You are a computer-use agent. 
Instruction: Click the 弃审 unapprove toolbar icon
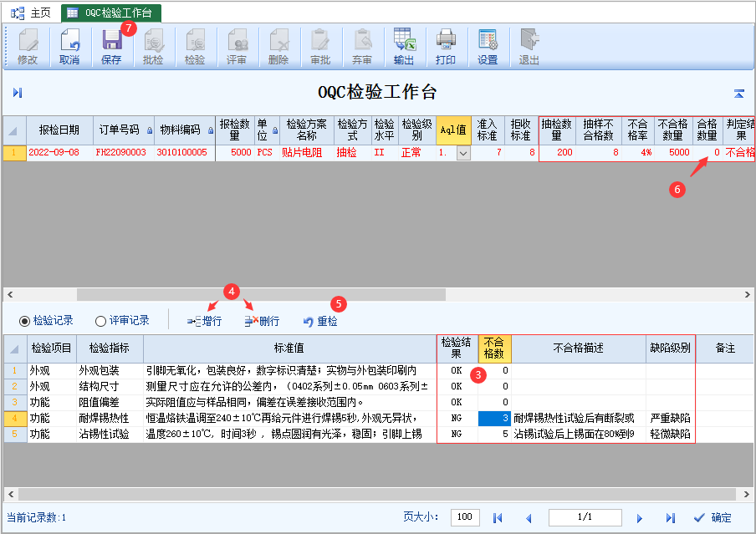(362, 47)
